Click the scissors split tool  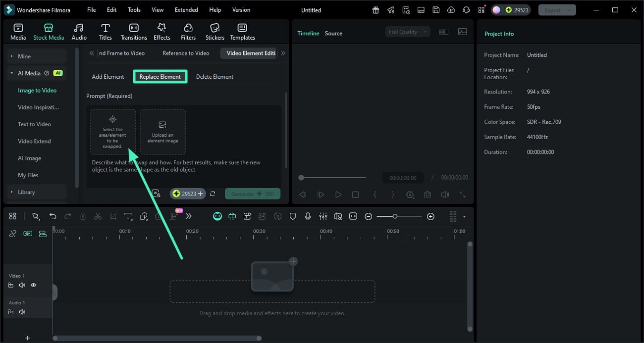(98, 216)
